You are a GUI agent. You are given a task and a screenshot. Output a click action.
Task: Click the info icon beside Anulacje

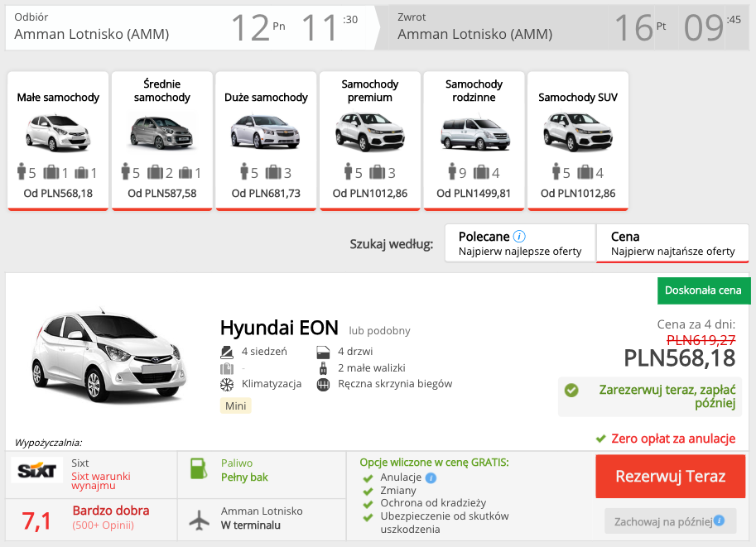pyautogui.click(x=431, y=477)
